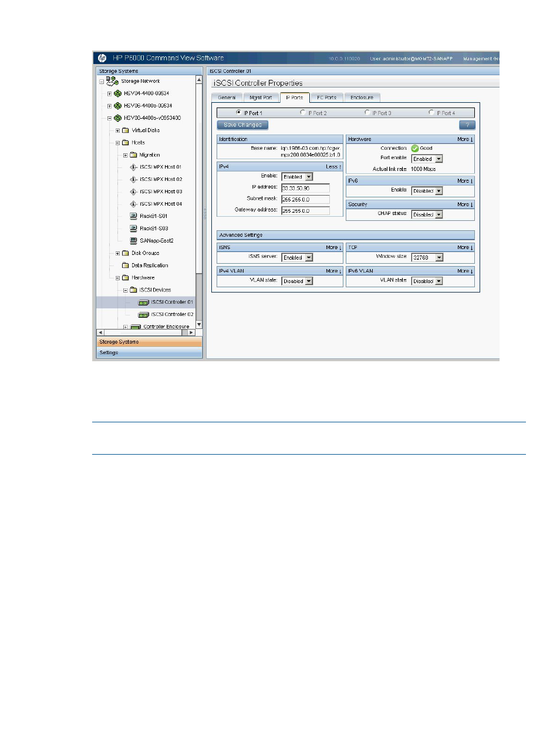Screen dimensions: 560x746
Task: Click the Save Changes button
Action: click(x=242, y=125)
